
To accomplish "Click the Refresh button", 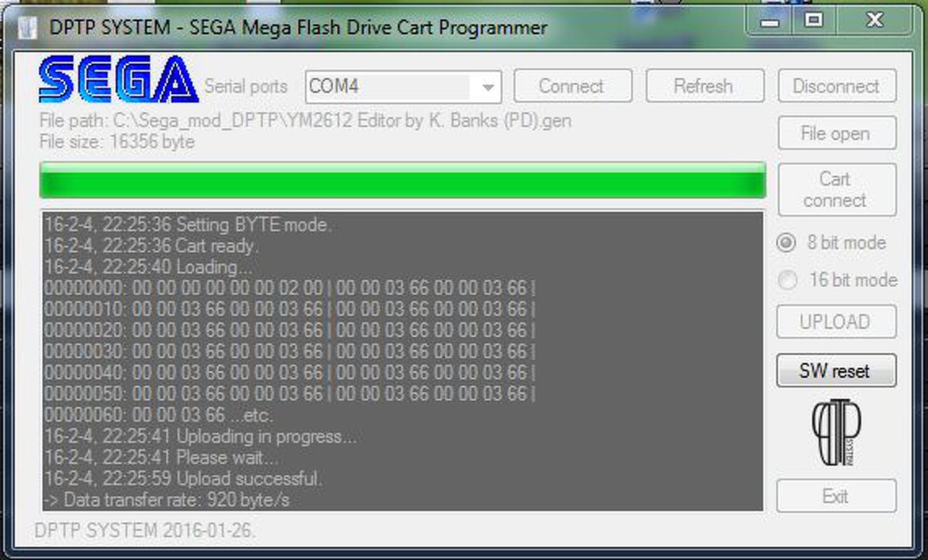I will [705, 86].
